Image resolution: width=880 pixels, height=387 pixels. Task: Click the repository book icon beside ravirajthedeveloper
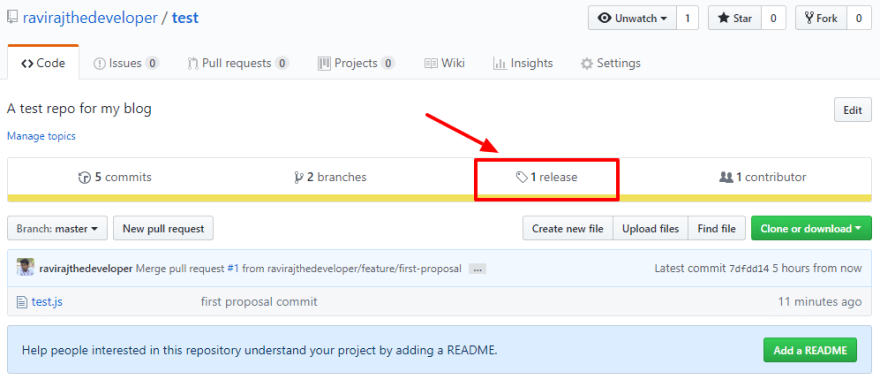[x=12, y=18]
